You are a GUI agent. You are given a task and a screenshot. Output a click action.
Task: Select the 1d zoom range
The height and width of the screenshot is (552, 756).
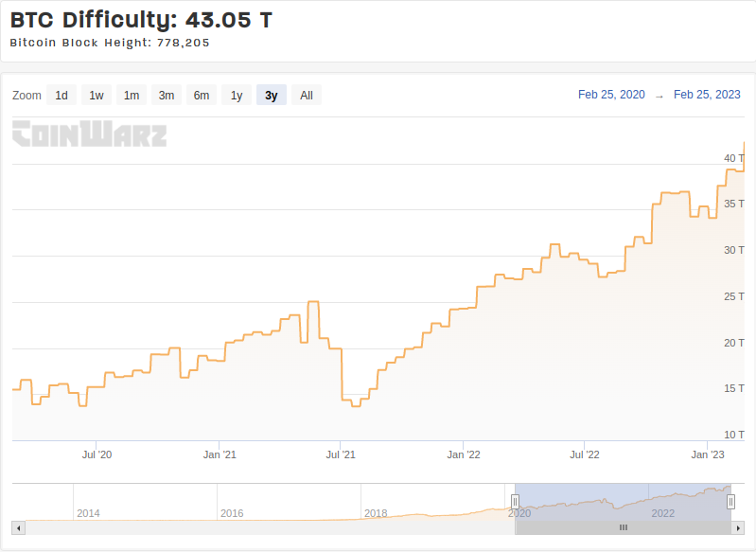[62, 95]
